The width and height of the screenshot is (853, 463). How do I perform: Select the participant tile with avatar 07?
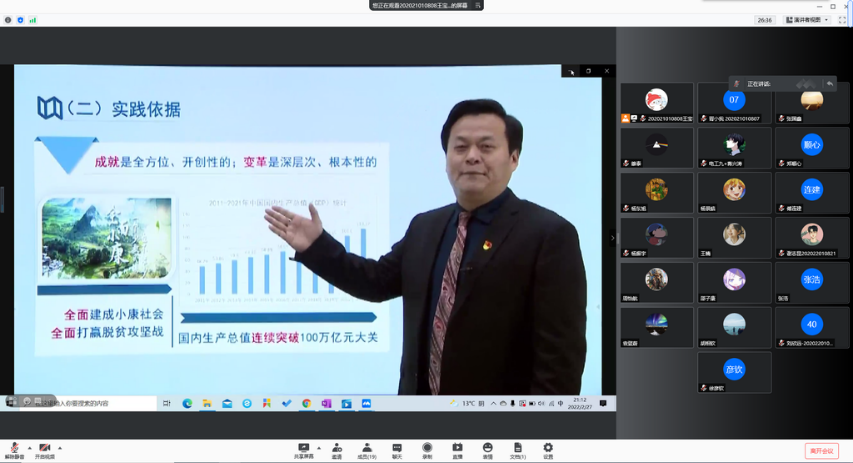[x=734, y=103]
